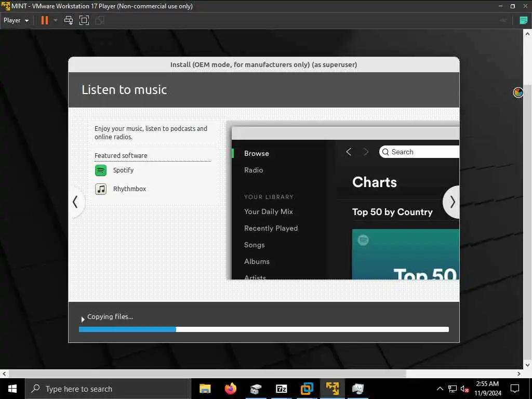Click the Featured software heading
This screenshot has height=399, width=532.
click(x=121, y=155)
